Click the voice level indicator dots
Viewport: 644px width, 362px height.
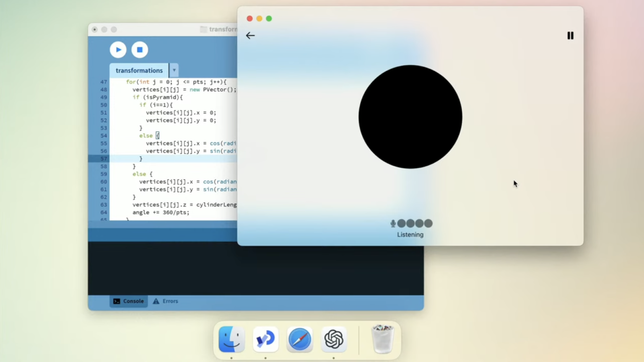(x=415, y=223)
